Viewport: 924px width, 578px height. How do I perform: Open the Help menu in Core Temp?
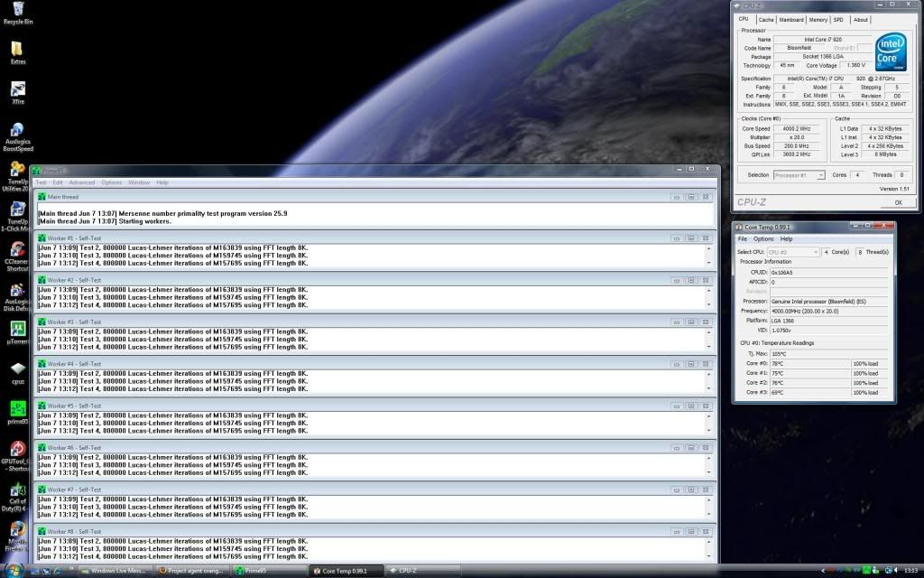[787, 239]
